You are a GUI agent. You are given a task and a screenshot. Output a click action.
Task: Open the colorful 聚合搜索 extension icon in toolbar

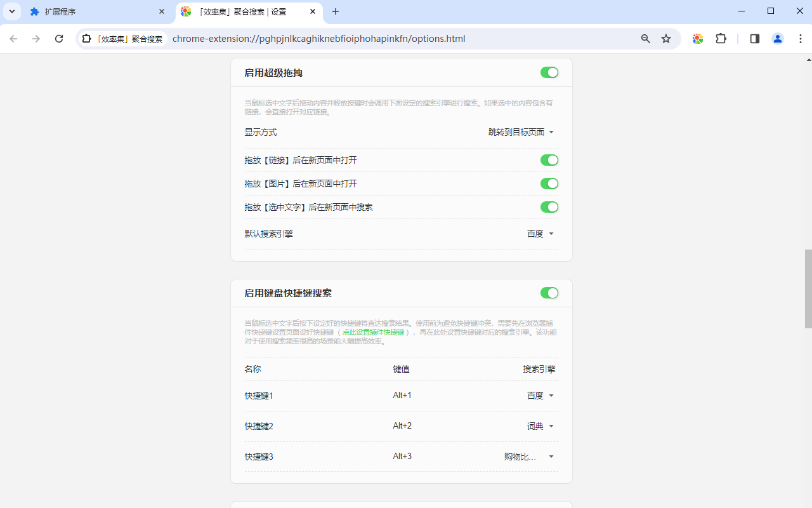point(697,39)
